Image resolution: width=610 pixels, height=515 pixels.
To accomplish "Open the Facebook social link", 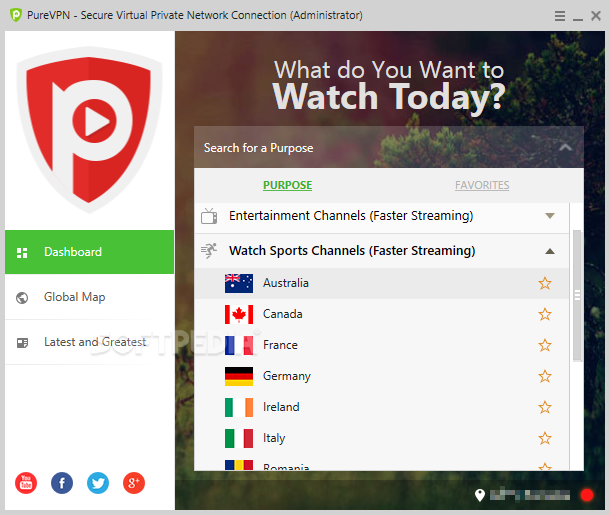I will pos(62,483).
